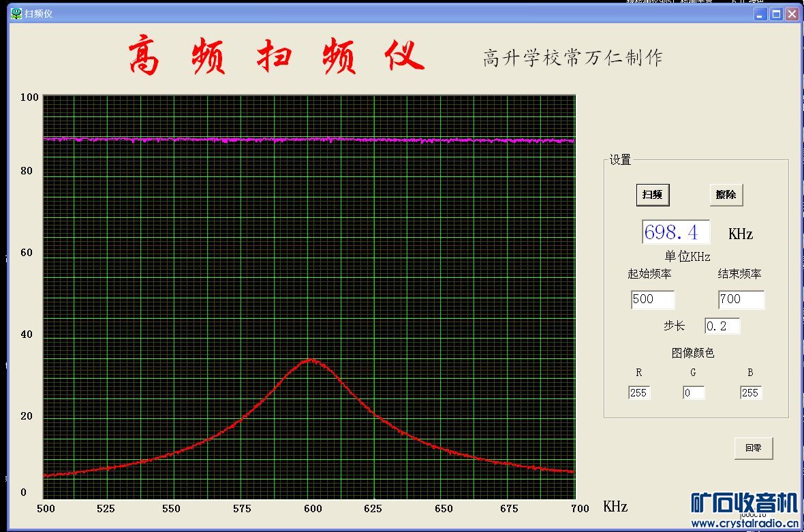Open the www.crystalradio.cn link

point(744,524)
